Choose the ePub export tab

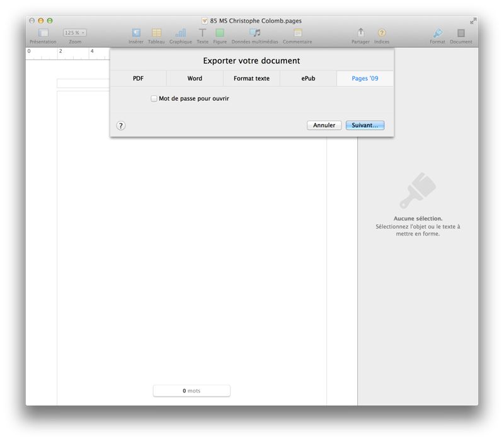(x=308, y=79)
